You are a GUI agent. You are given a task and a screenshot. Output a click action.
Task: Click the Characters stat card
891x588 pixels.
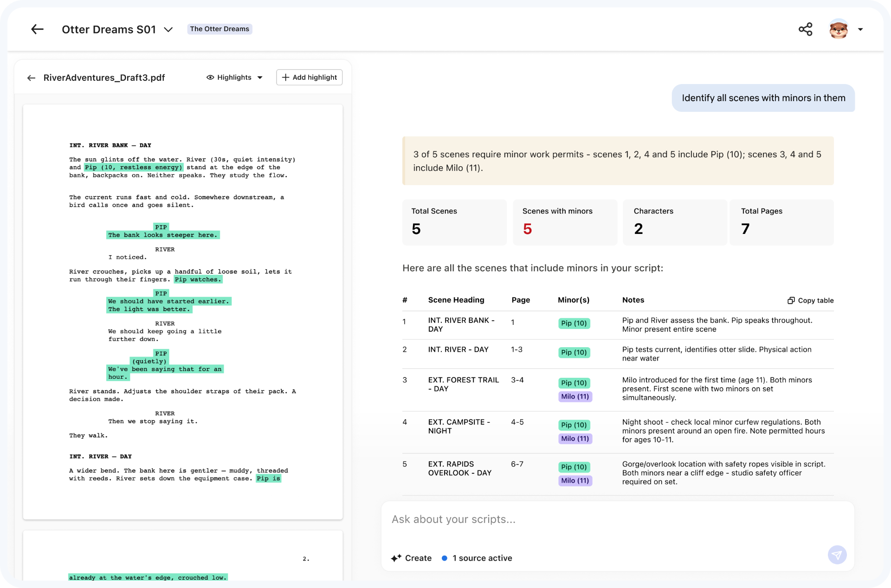[675, 222]
